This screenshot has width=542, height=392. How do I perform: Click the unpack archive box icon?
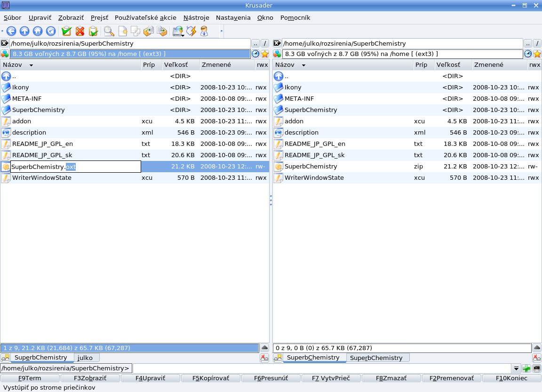[162, 31]
